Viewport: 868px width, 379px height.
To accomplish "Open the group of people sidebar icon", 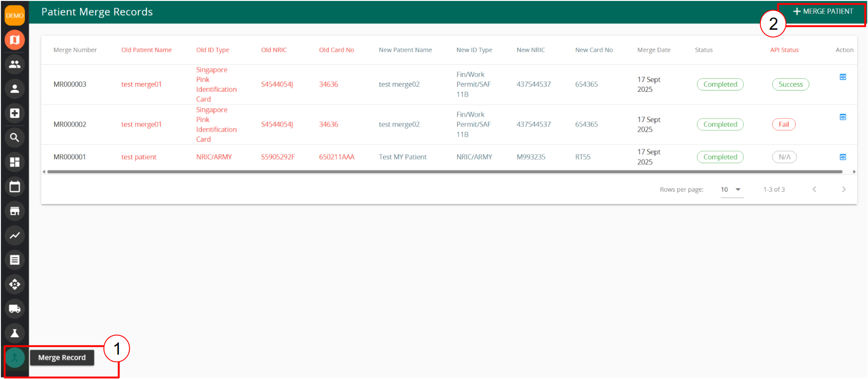I will 15,64.
